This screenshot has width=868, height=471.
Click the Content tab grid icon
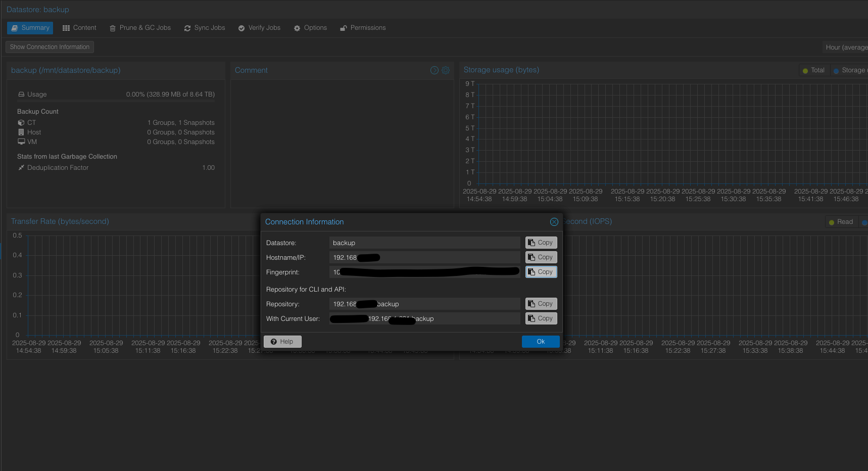pyautogui.click(x=66, y=28)
